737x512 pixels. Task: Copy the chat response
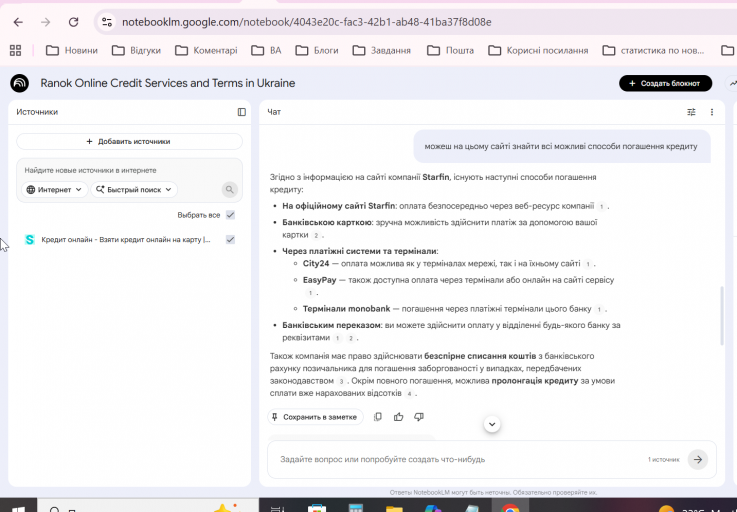tap(377, 417)
